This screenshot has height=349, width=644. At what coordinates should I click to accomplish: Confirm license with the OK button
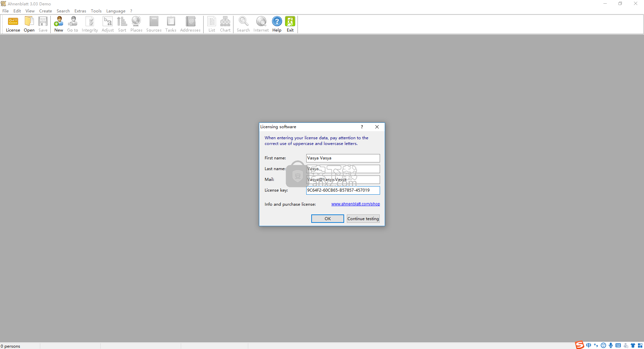pyautogui.click(x=328, y=218)
